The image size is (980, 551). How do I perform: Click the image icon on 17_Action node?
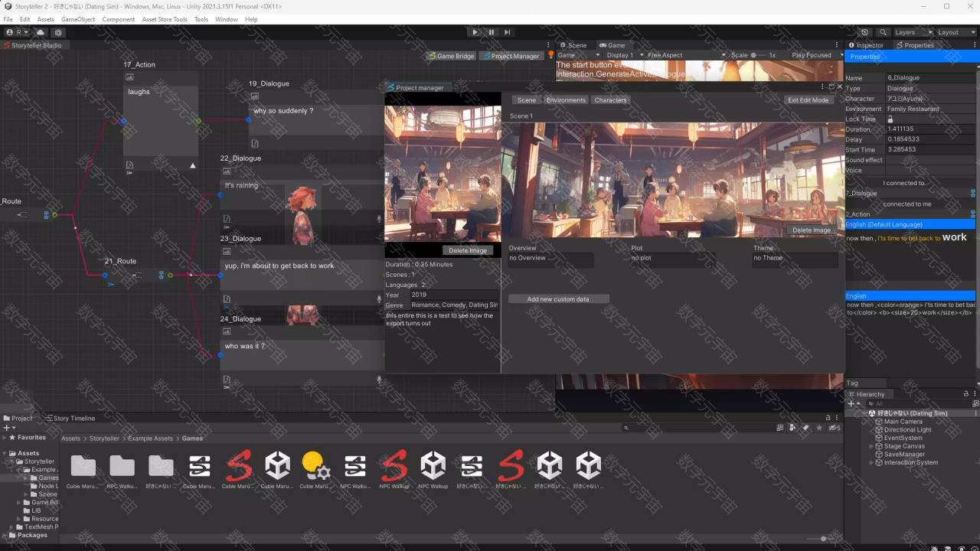129,77
